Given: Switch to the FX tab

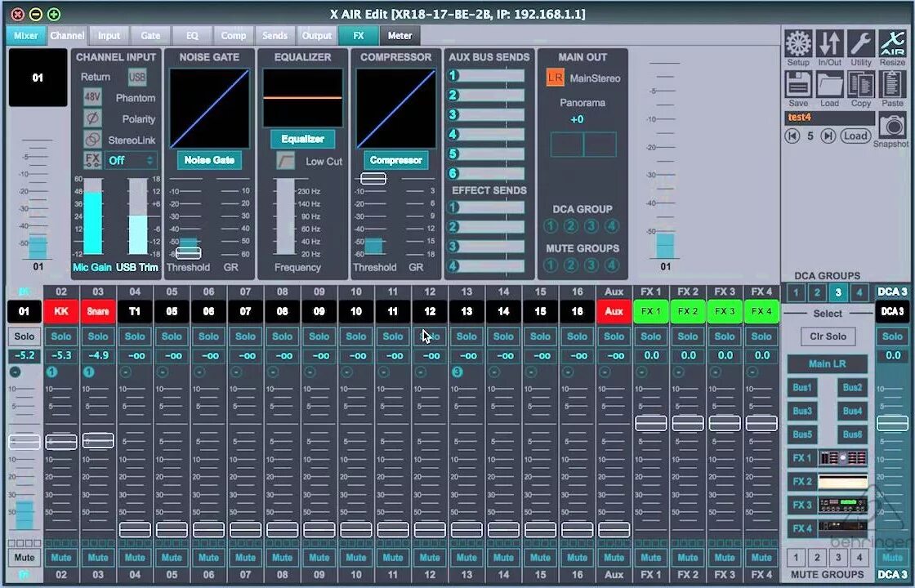Looking at the screenshot, I should coord(359,36).
